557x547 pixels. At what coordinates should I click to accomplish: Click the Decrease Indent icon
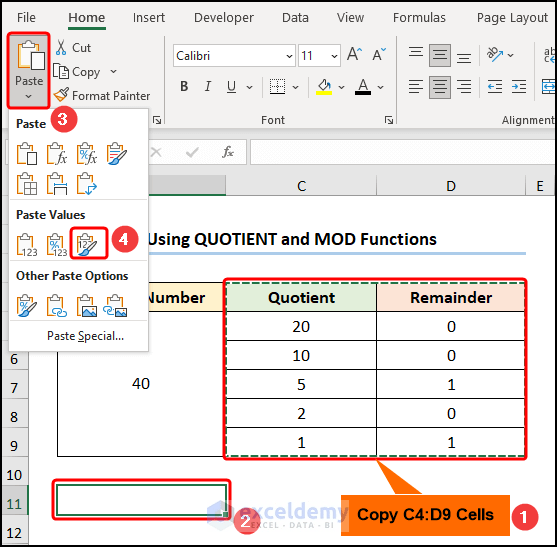495,86
